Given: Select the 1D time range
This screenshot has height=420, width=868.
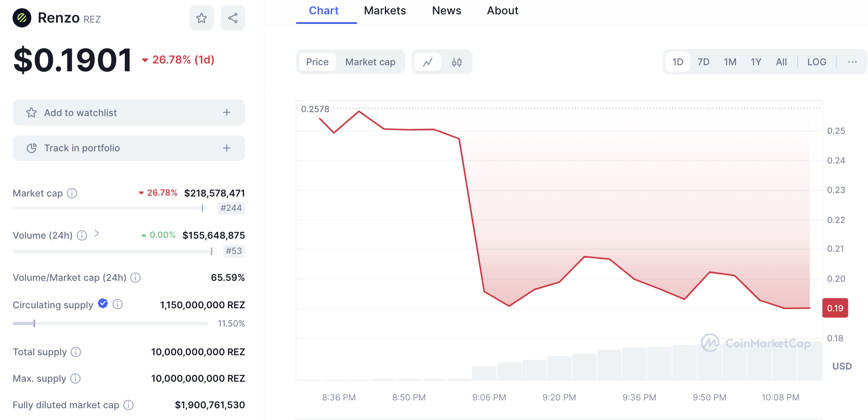Looking at the screenshot, I should click(x=678, y=62).
